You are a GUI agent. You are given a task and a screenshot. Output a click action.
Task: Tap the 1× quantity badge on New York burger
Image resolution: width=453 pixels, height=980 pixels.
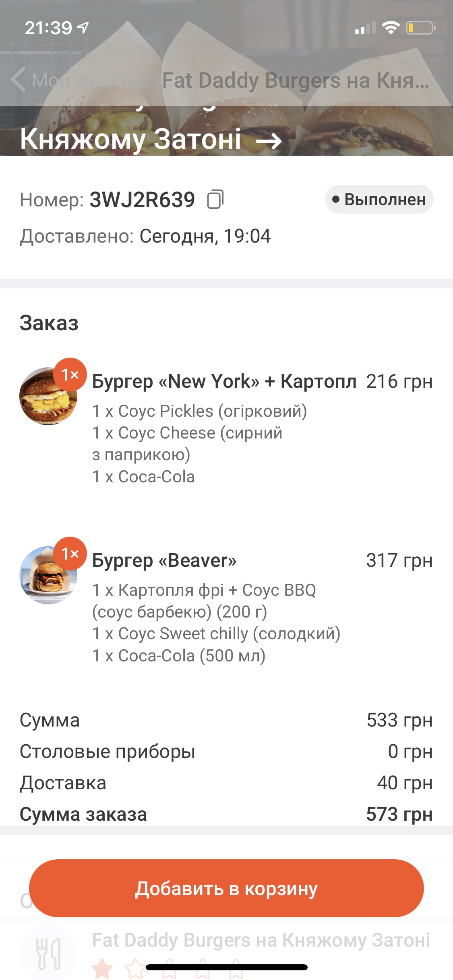(70, 375)
